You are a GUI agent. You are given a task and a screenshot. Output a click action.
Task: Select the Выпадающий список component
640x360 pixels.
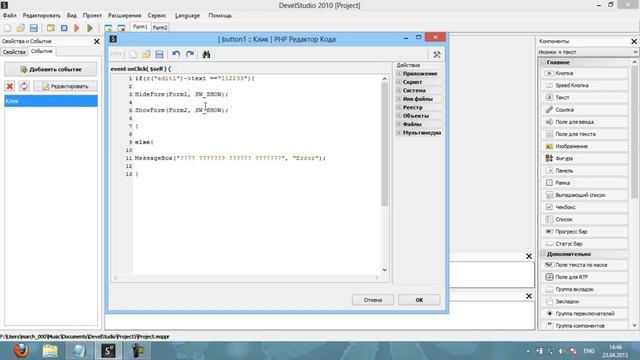pos(584,195)
